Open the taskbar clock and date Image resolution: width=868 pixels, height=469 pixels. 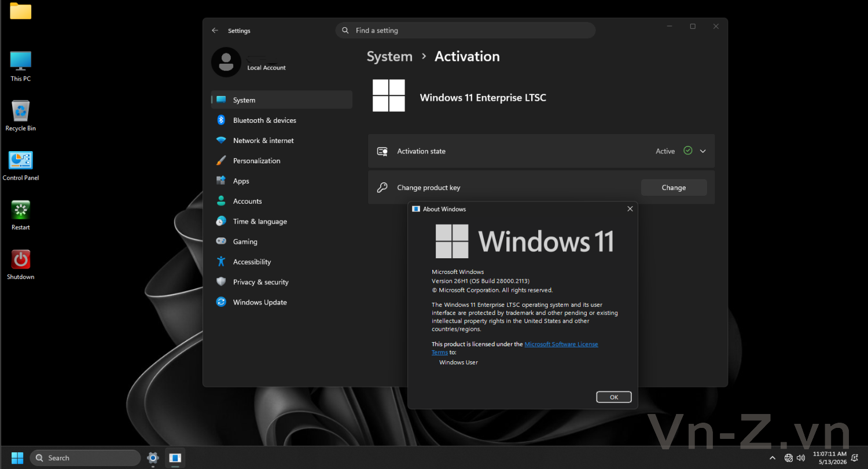pos(830,458)
